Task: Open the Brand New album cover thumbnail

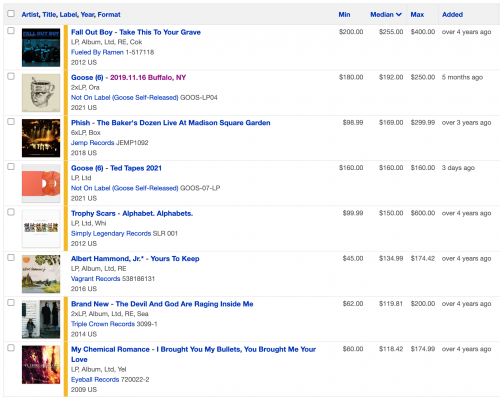Action: click(41, 319)
